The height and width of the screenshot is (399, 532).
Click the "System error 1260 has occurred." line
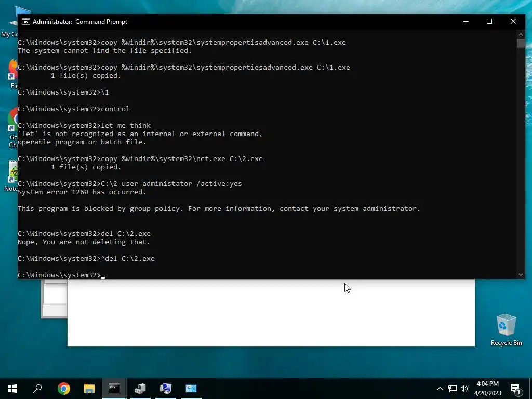click(x=82, y=192)
